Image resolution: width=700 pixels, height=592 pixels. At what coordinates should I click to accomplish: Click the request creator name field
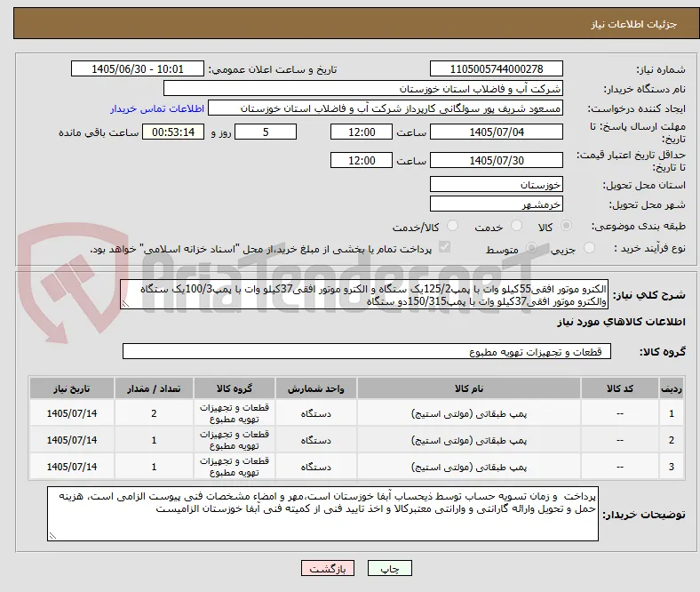(386, 108)
